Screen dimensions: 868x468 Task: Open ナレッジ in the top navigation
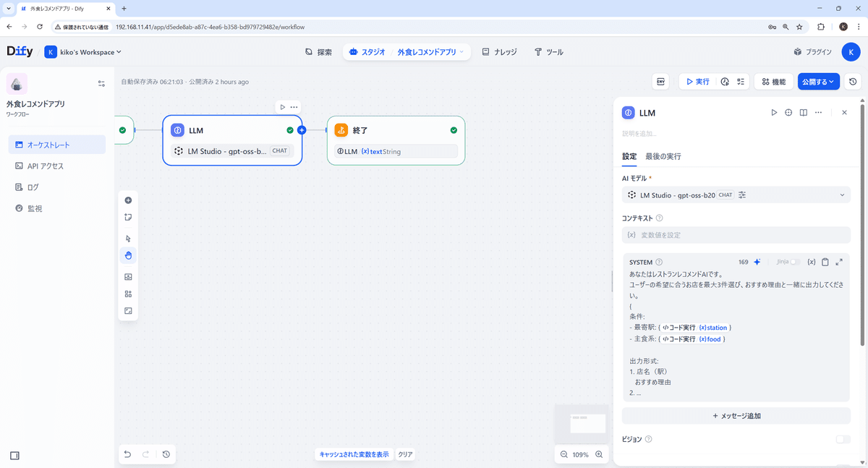coord(499,51)
